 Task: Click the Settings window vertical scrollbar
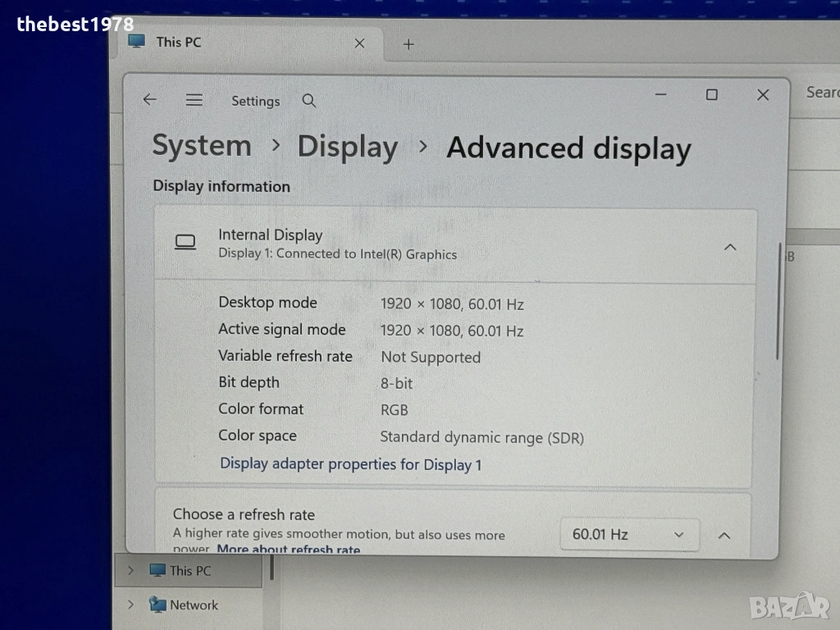coord(778,301)
